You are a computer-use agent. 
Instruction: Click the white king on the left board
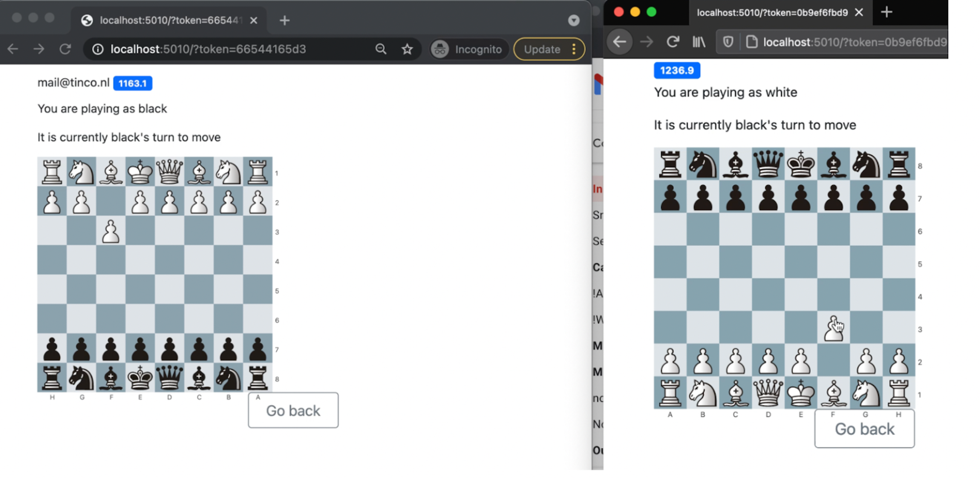coord(140,172)
